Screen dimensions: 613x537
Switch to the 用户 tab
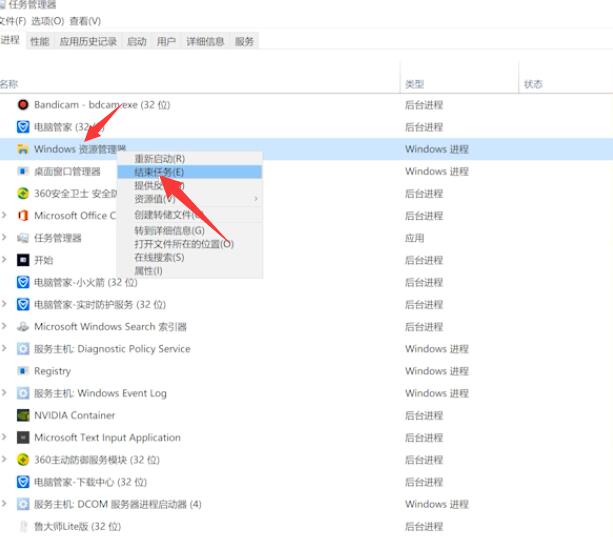click(x=166, y=41)
